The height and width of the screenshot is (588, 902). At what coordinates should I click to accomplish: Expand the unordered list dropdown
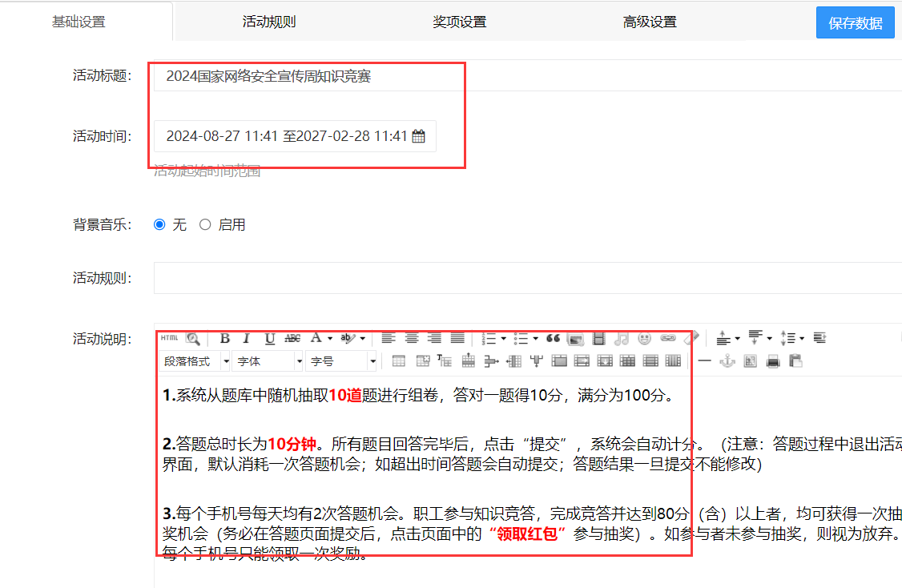tap(536, 339)
